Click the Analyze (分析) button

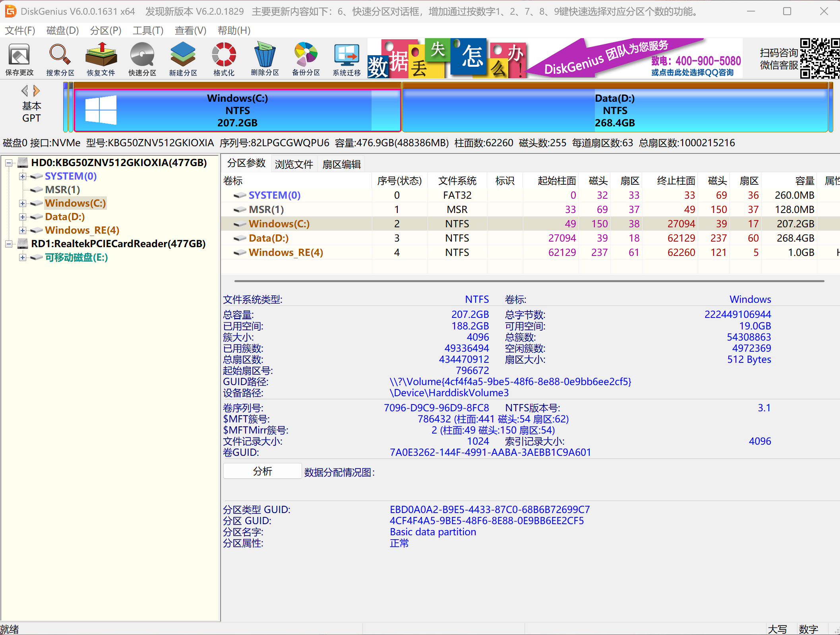pyautogui.click(x=262, y=471)
